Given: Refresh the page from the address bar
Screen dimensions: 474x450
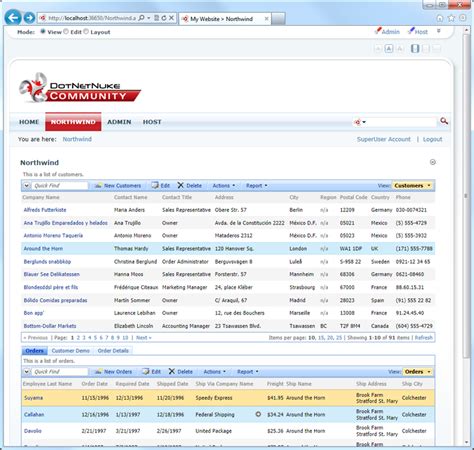Looking at the screenshot, I should pyautogui.click(x=164, y=18).
